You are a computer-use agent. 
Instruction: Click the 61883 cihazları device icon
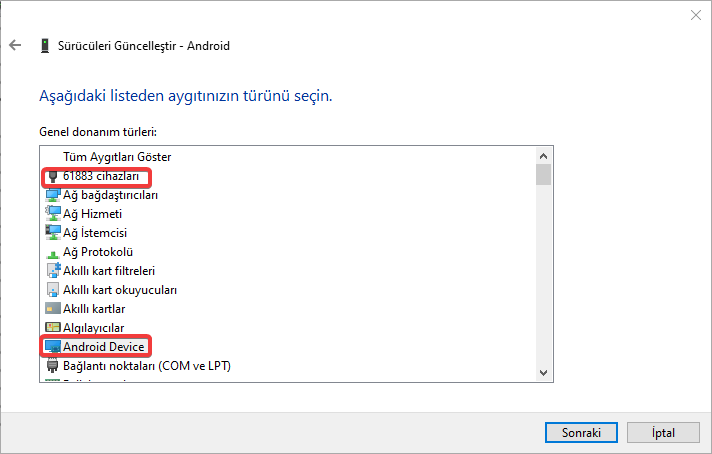(x=53, y=177)
